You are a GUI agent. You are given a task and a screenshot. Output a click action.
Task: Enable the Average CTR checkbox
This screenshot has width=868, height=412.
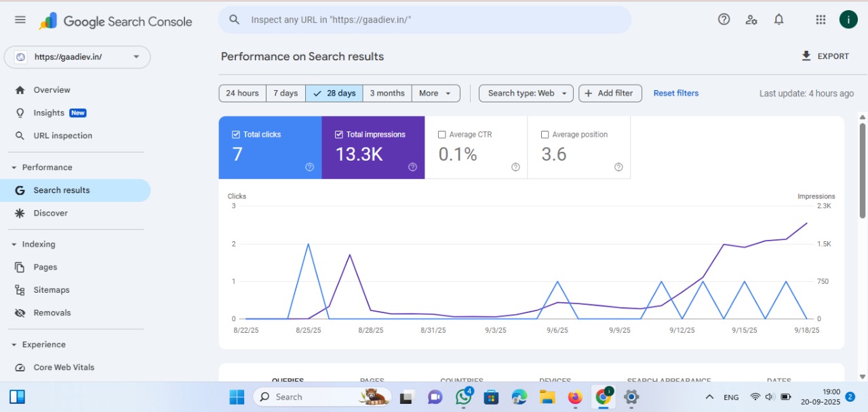coord(442,135)
